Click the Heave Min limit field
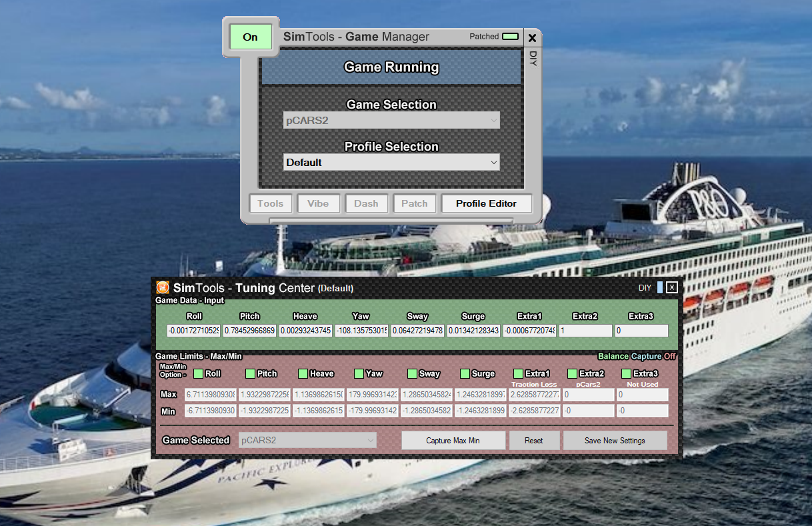The image size is (812, 526). pos(318,411)
